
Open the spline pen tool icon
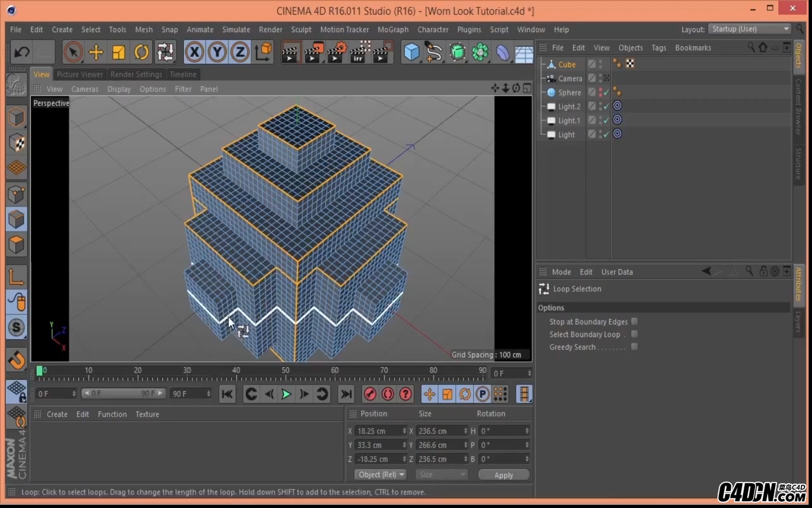coord(434,52)
